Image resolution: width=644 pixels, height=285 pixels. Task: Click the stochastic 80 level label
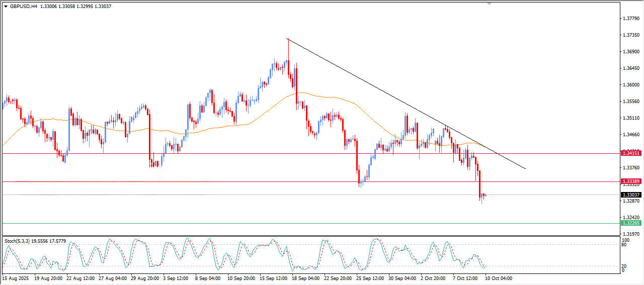click(x=624, y=245)
